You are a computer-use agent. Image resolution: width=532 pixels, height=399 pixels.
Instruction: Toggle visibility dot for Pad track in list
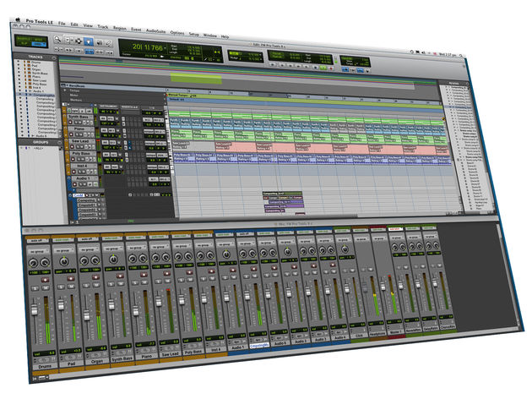click(19, 66)
